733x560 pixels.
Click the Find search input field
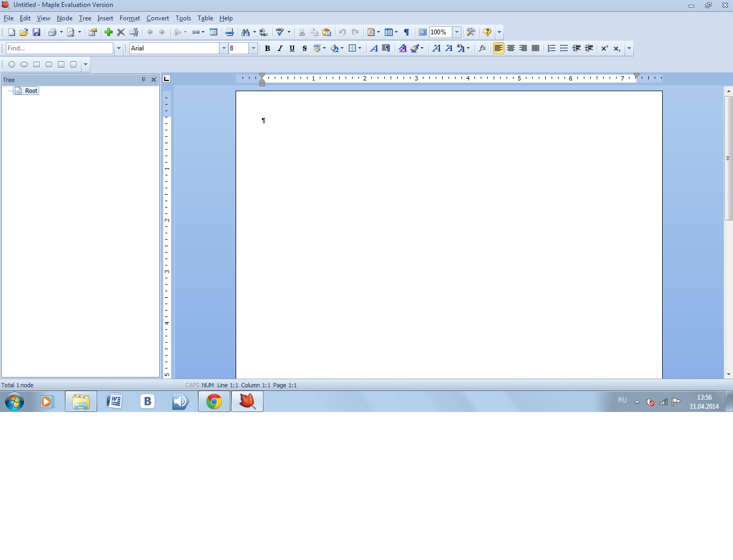59,48
